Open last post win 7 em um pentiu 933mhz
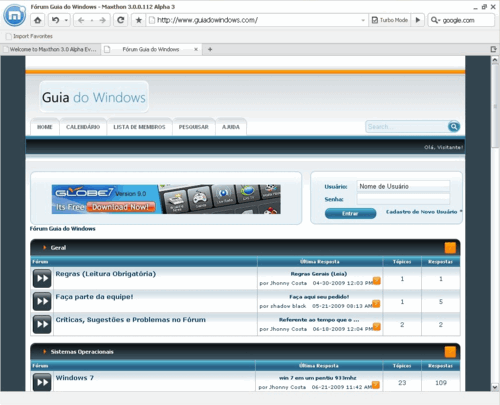This screenshot has width=500, height=405. coord(318,378)
